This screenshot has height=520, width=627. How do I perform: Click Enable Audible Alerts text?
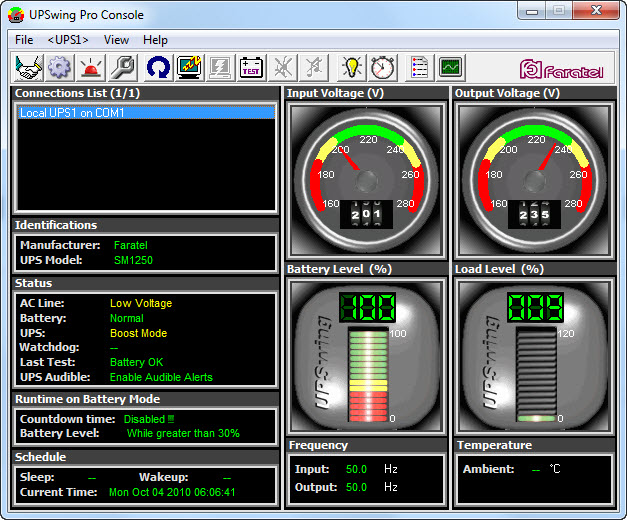tap(161, 377)
